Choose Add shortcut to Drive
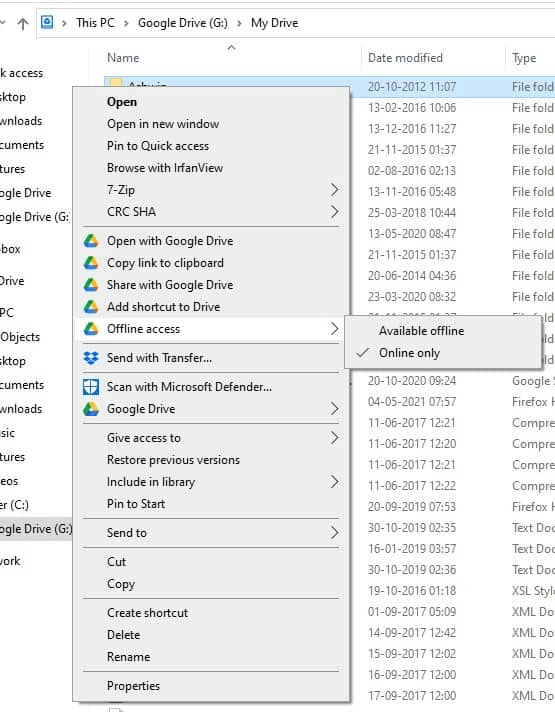This screenshot has height=712, width=555. (x=164, y=307)
